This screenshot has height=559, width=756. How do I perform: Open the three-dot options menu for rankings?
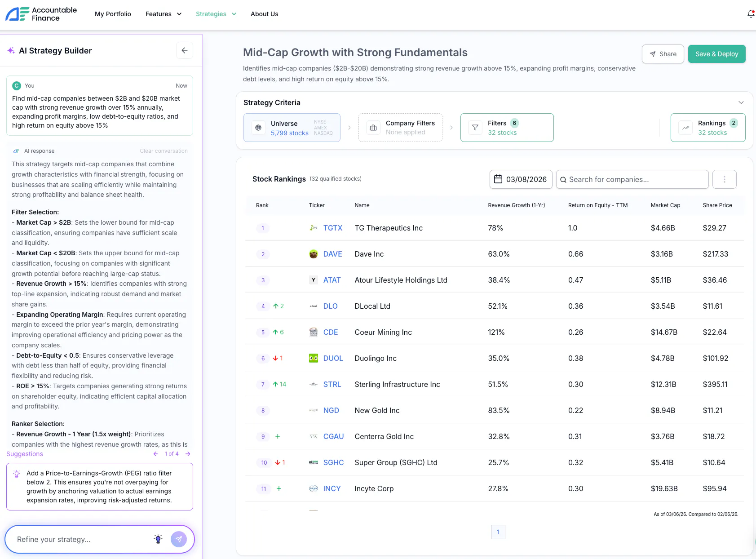725,179
